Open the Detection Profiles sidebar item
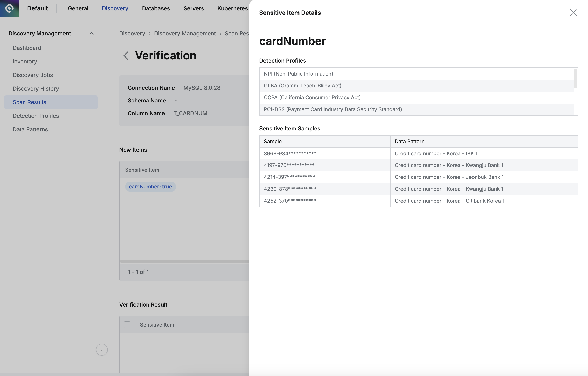 36,116
